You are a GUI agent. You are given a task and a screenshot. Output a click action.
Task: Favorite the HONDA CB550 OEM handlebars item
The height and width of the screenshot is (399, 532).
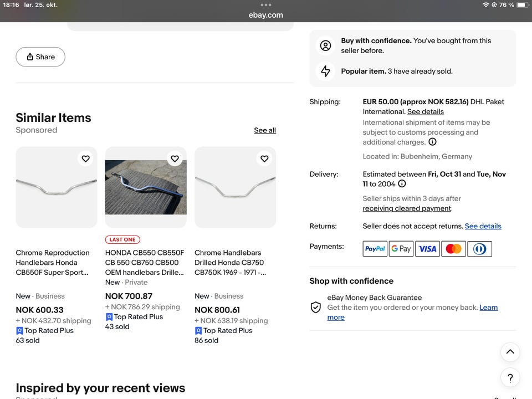point(175,158)
